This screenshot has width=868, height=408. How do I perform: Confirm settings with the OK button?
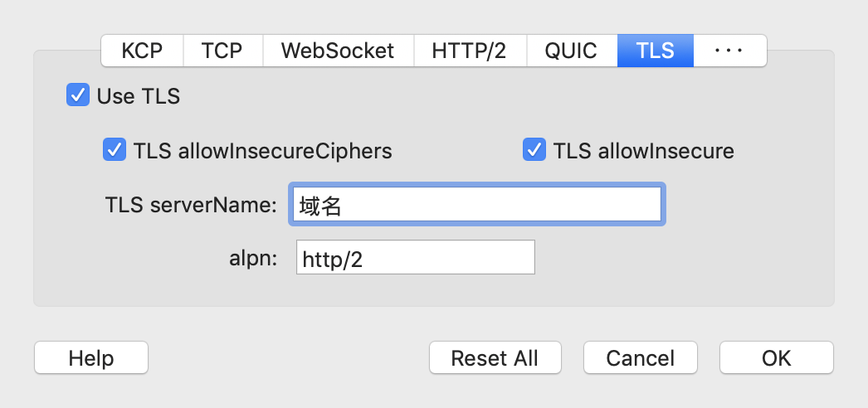776,357
